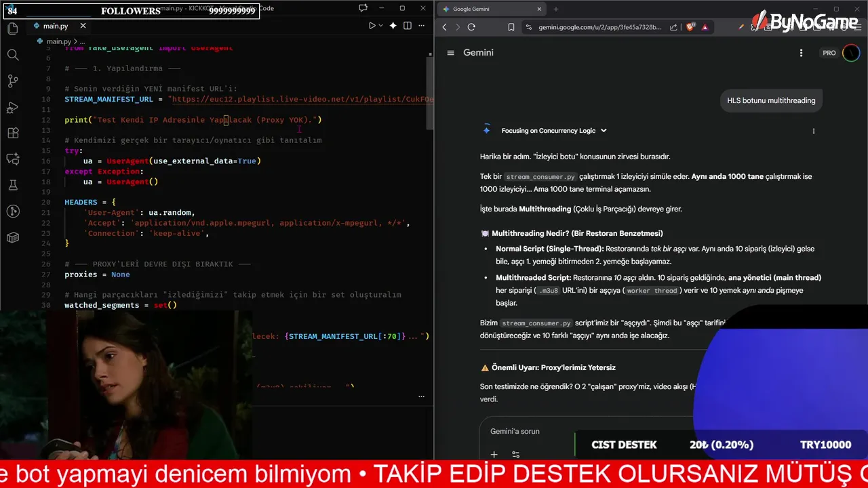Open the VS Code title bar chat icon
Screen dimensions: 868x488
click(363, 8)
